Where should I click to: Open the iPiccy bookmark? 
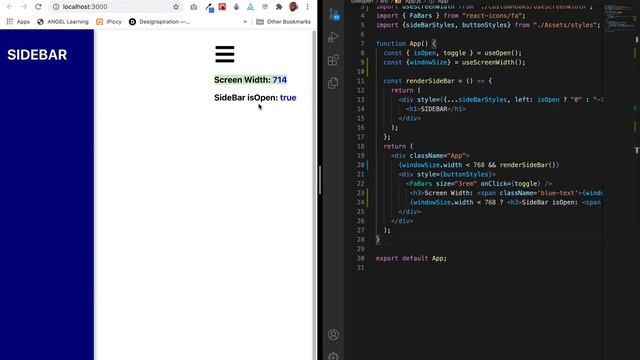[x=109, y=22]
